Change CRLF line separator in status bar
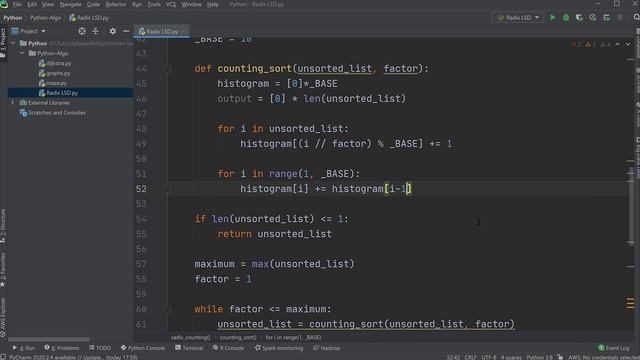The width and height of the screenshot is (640, 360). pos(470,357)
